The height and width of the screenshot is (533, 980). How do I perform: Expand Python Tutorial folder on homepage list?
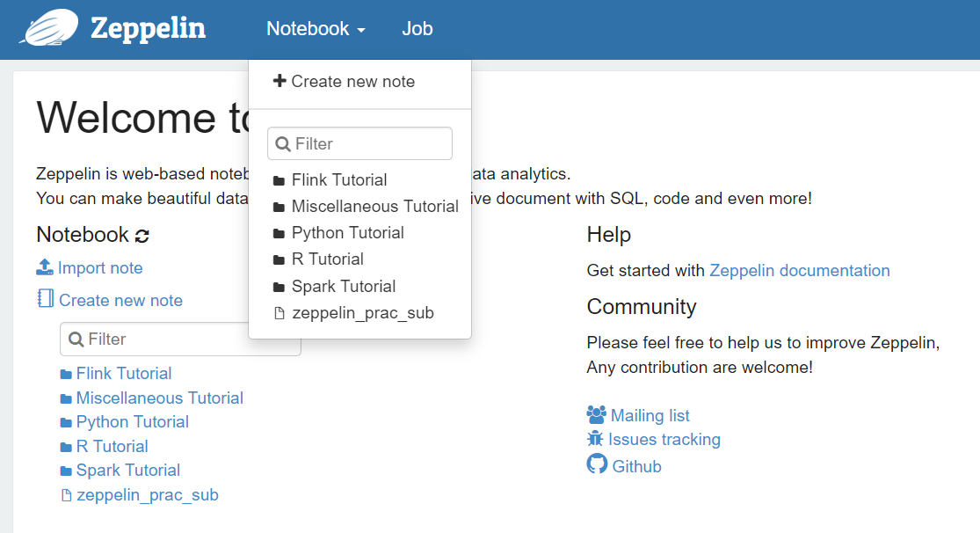(x=133, y=421)
